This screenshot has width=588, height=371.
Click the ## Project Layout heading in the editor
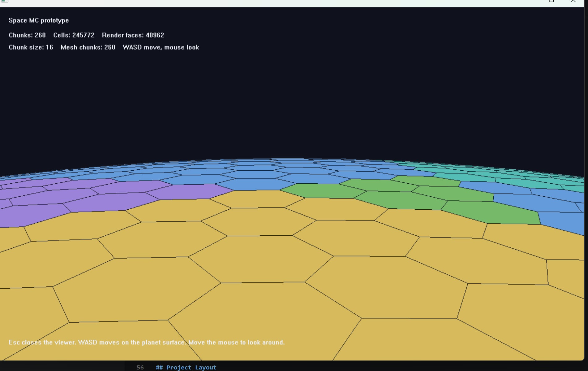click(x=186, y=367)
